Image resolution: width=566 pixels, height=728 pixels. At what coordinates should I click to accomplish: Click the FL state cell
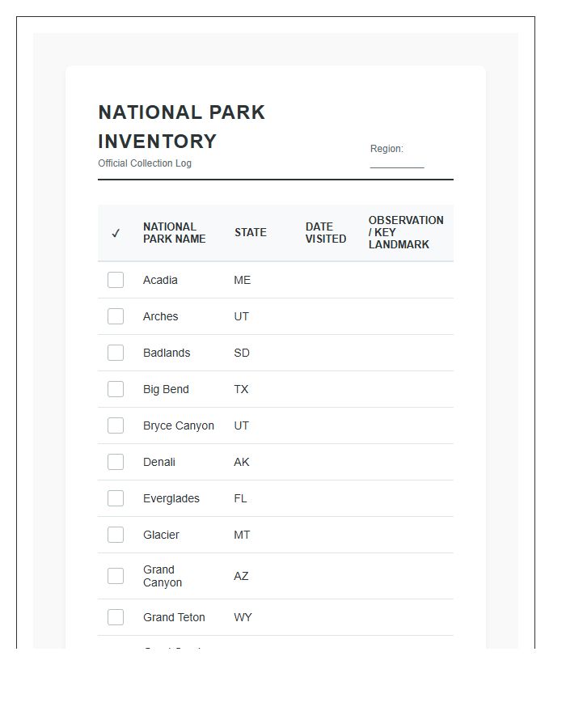(240, 498)
